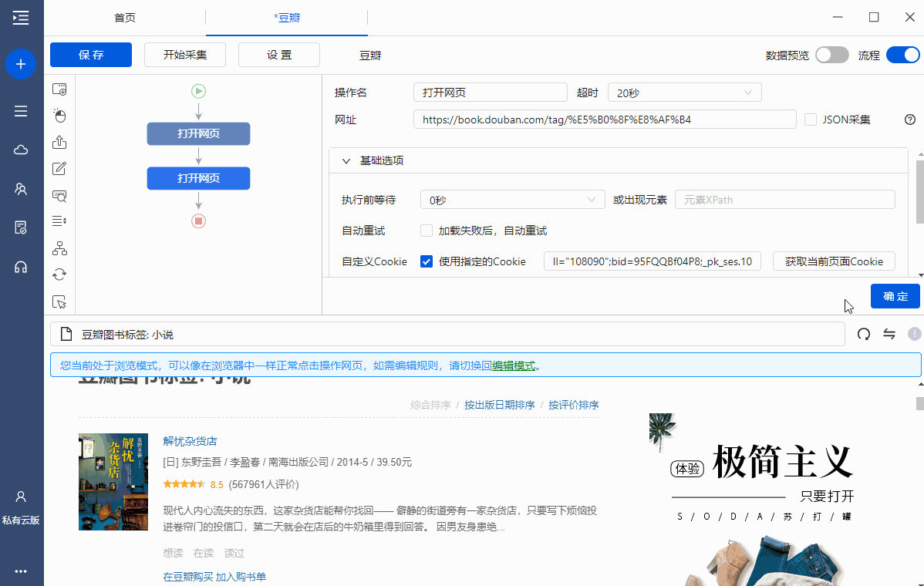Switch to the 首页 tab
Screen dimensions: 924x586
point(125,18)
